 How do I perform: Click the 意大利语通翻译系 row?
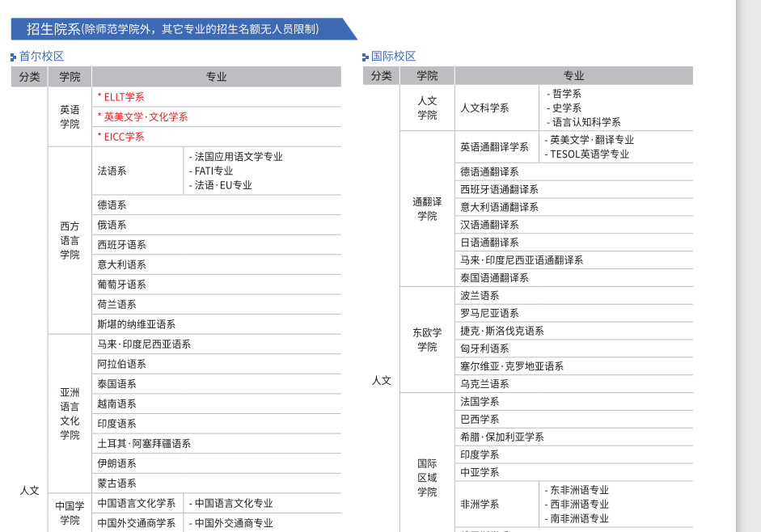click(x=574, y=207)
